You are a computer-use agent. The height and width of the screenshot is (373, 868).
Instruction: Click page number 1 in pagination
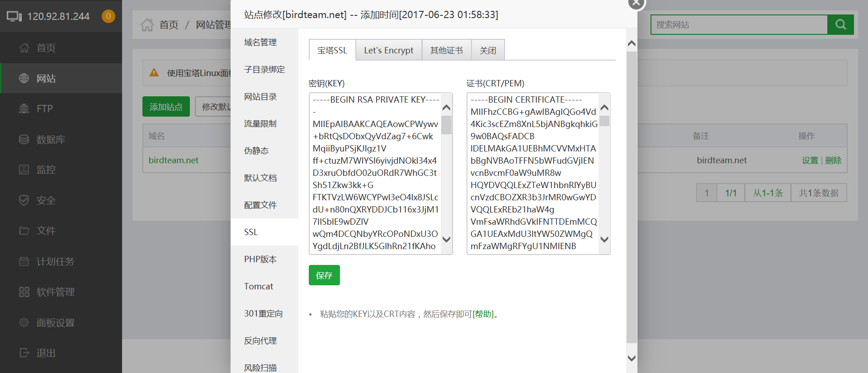pos(707,193)
